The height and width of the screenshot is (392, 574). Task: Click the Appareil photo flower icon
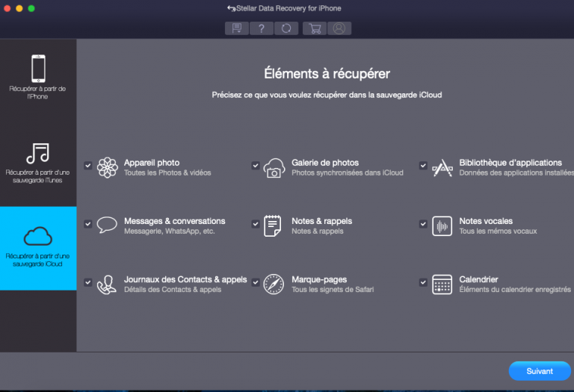108,167
